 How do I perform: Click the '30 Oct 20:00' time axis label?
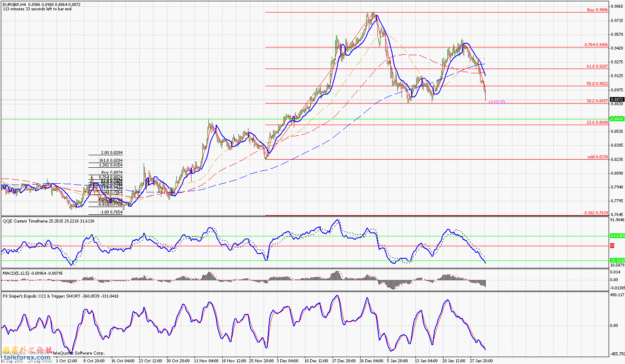pyautogui.click(x=177, y=361)
